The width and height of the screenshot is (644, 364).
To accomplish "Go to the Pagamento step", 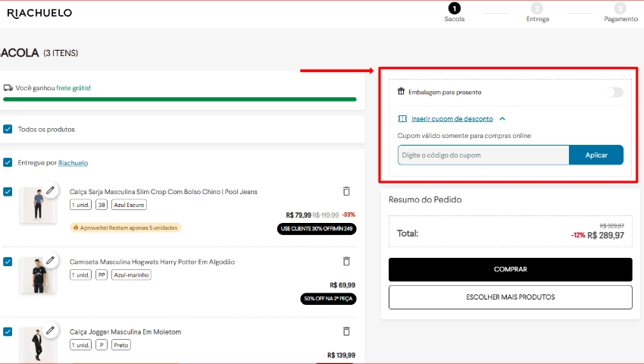I will 621,12.
